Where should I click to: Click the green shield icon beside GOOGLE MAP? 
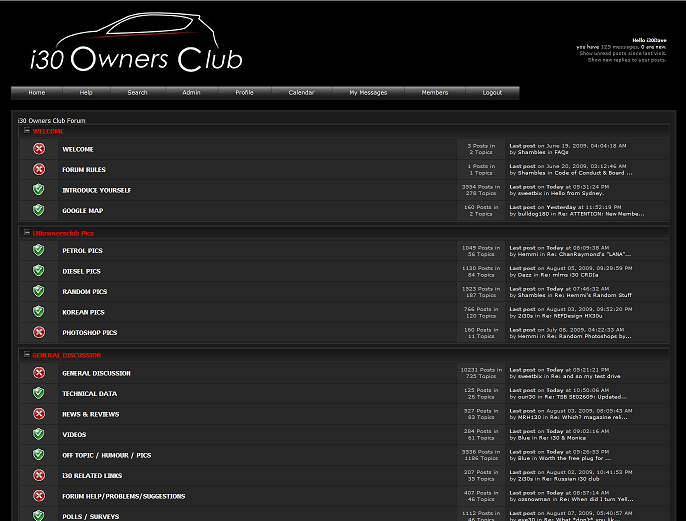[38, 210]
